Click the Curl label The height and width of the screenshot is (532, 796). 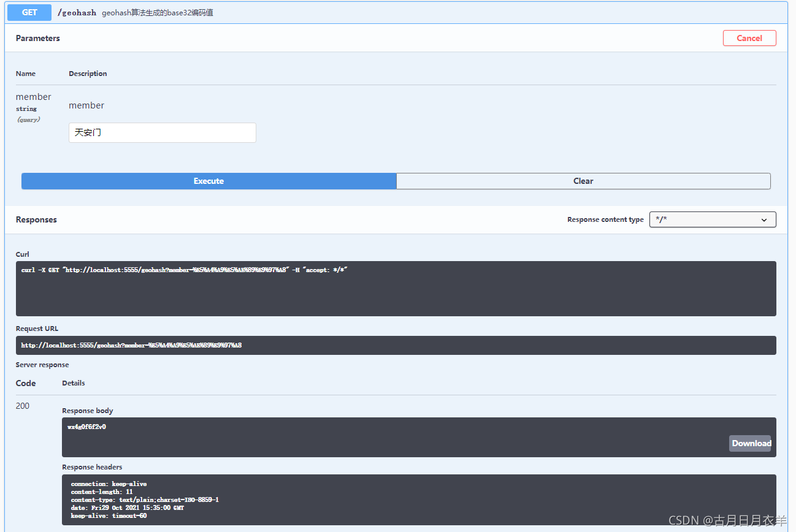(x=23, y=254)
